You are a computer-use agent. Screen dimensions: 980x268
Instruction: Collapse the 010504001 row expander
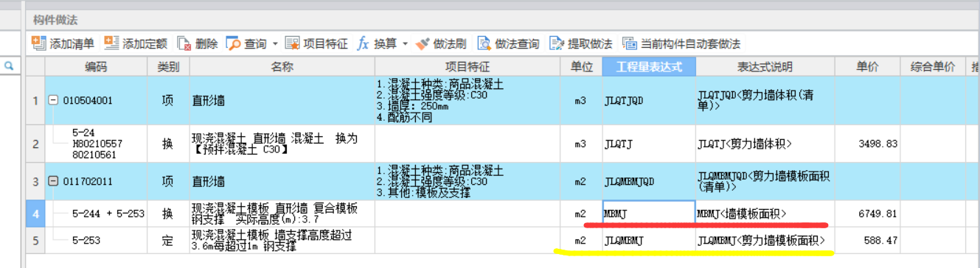coord(53,100)
